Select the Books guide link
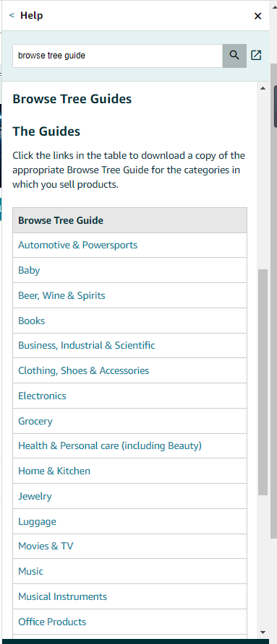 (x=31, y=321)
